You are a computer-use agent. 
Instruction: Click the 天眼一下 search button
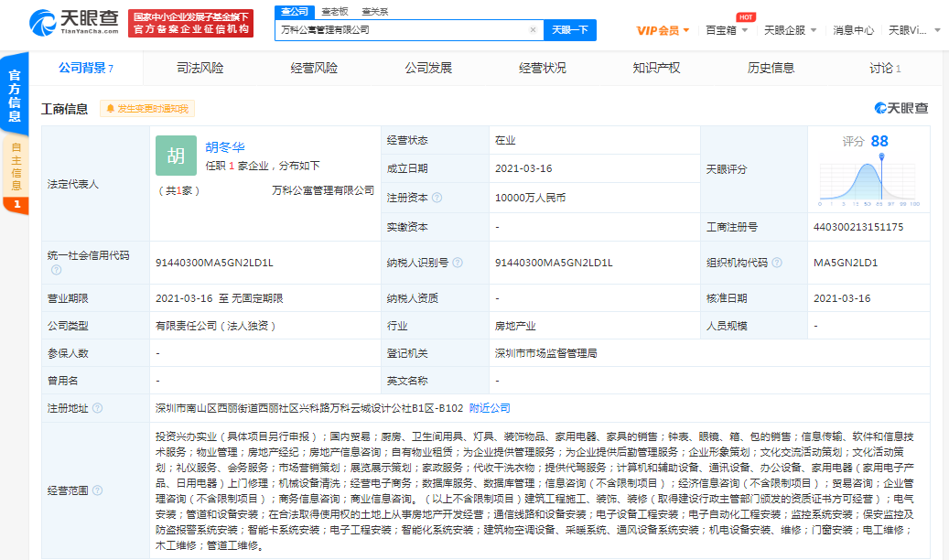pos(571,30)
